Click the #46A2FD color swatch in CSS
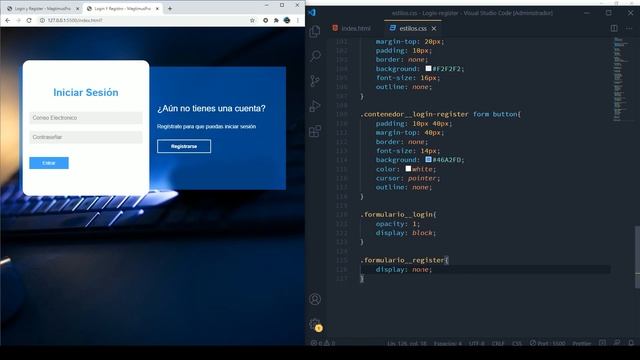The image size is (640, 360). click(428, 160)
